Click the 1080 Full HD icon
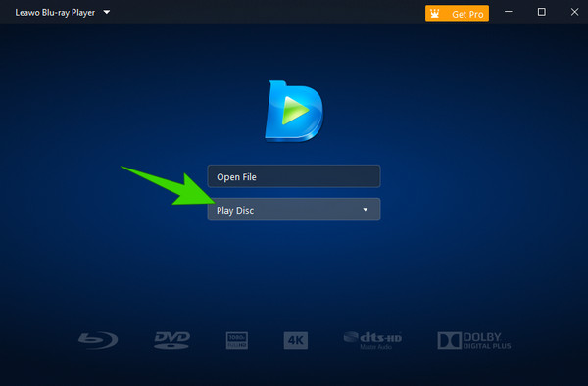This screenshot has height=386, width=588. 236,340
